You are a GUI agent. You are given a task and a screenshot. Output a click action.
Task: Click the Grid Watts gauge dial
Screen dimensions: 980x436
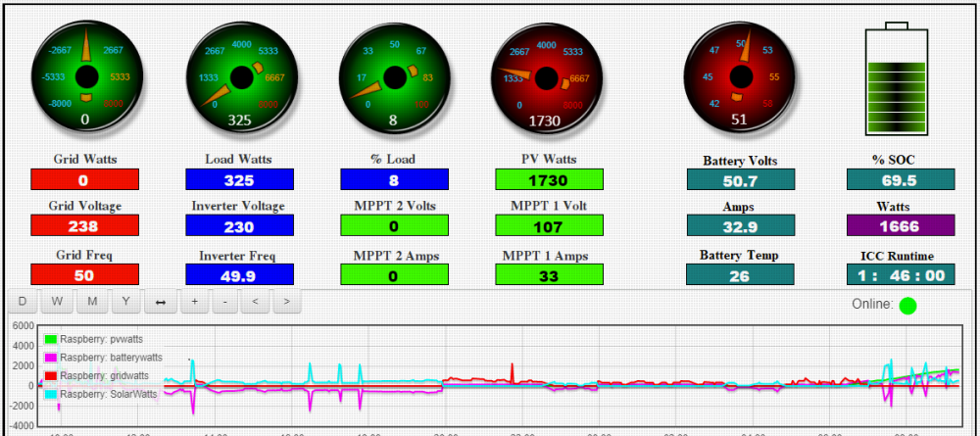click(x=86, y=76)
